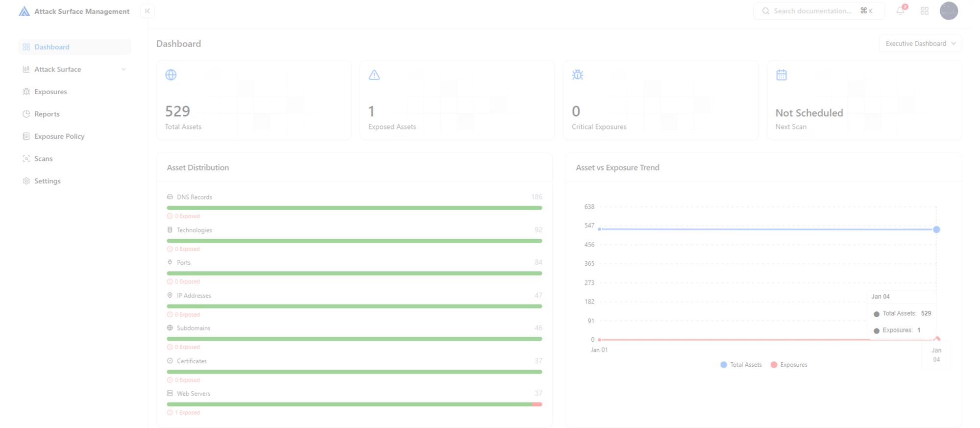Click the globe icon on Total Assets
This screenshot has width=980, height=428.
pyautogui.click(x=171, y=75)
